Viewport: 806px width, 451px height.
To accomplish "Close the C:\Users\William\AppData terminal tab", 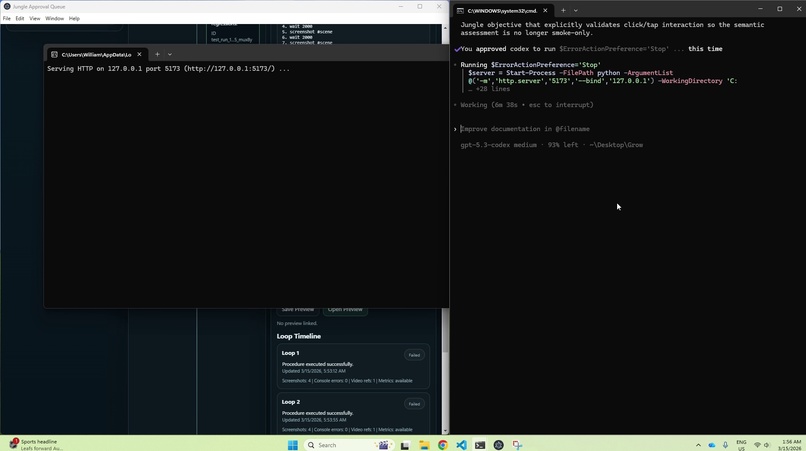I will click(139, 55).
